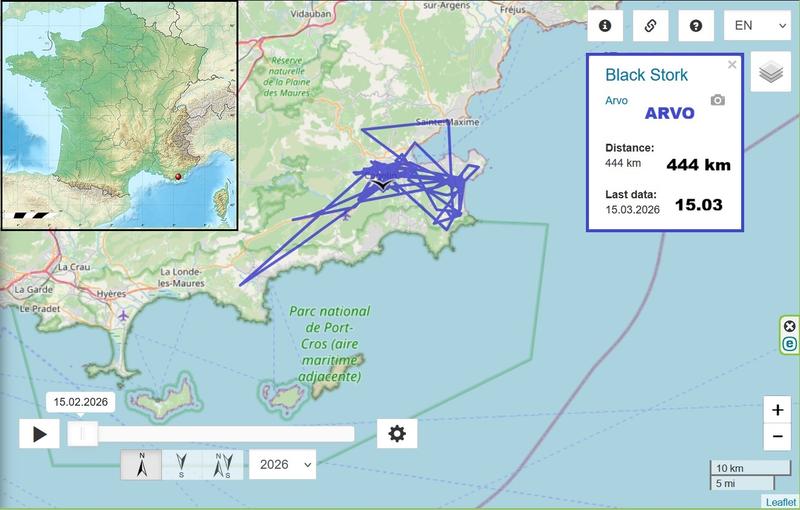Click the timeline slider handle

coord(83,434)
